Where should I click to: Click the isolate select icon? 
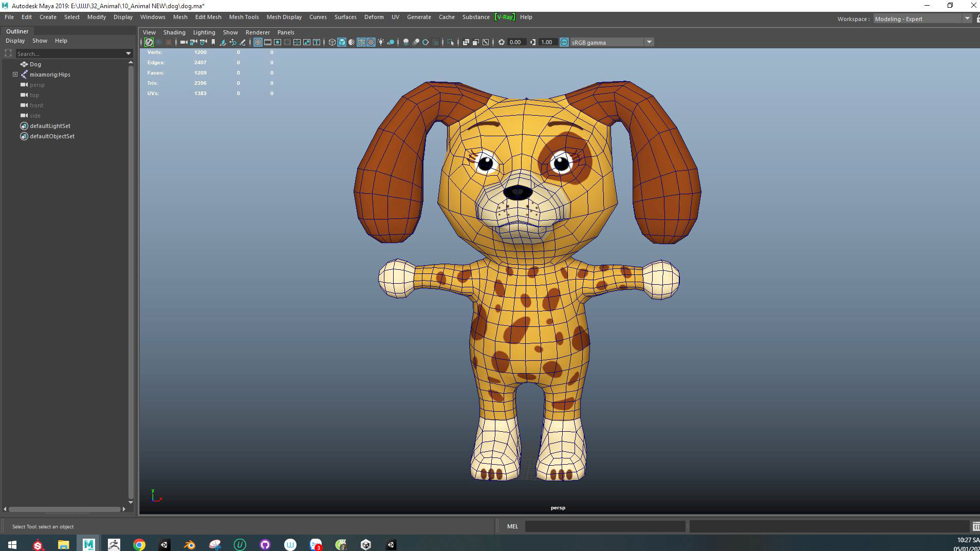(x=451, y=42)
